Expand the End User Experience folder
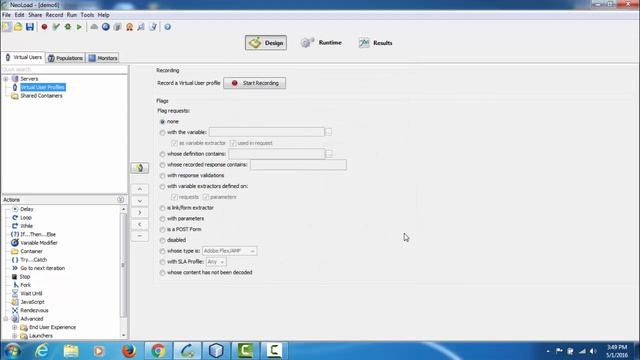 (x=14, y=327)
